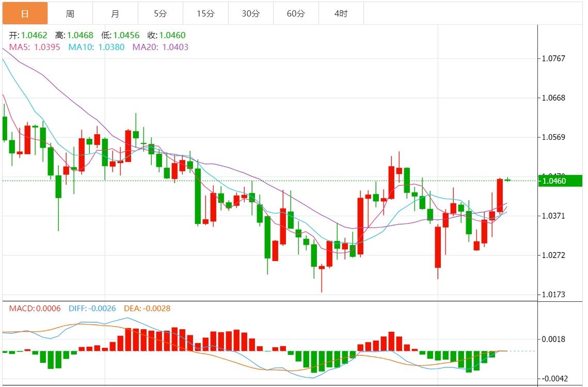Open the 5分 timeframe chart
The height and width of the screenshot is (387, 588).
click(161, 13)
